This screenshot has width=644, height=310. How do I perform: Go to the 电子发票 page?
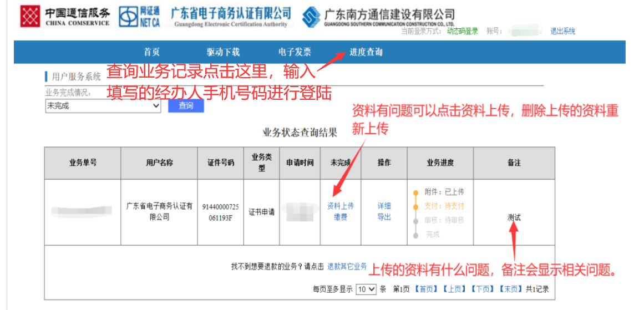295,52
